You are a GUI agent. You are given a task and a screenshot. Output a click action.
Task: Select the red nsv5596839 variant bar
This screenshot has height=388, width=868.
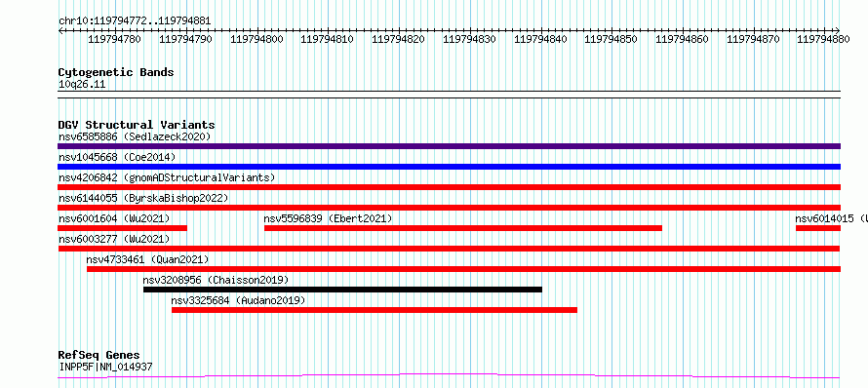(x=463, y=228)
